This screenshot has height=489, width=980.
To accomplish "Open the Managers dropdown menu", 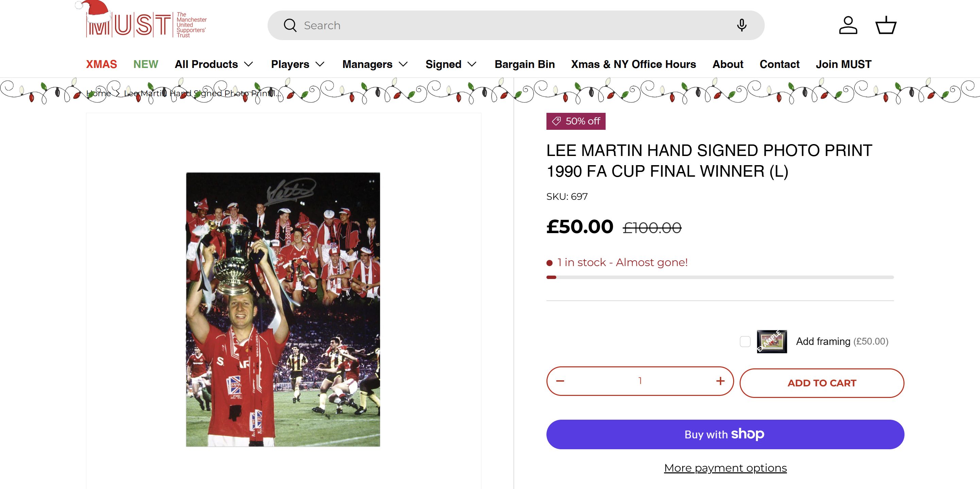I will pyautogui.click(x=375, y=64).
